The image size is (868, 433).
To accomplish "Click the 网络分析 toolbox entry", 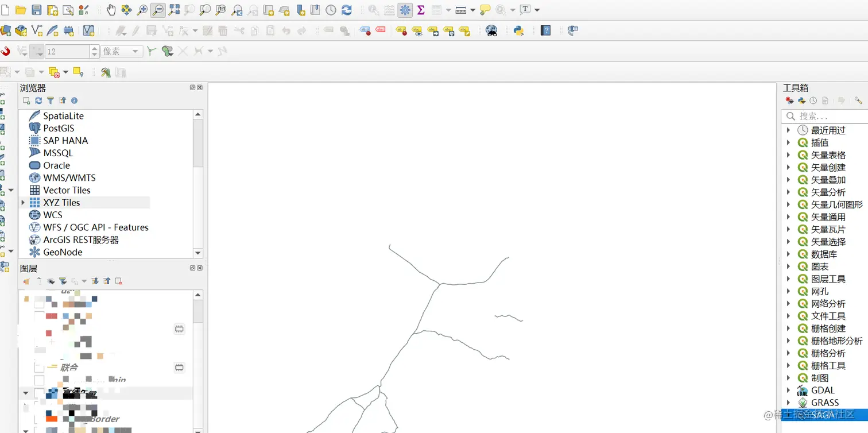I will (x=828, y=304).
